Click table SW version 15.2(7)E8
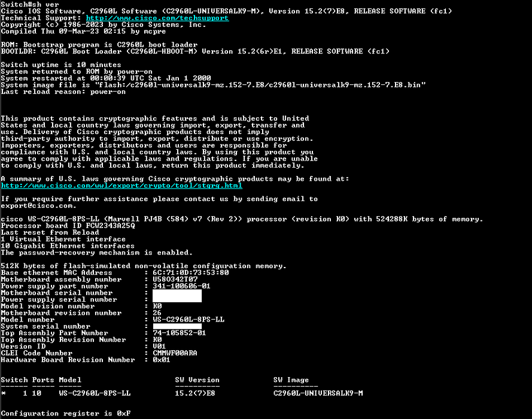 click(194, 393)
